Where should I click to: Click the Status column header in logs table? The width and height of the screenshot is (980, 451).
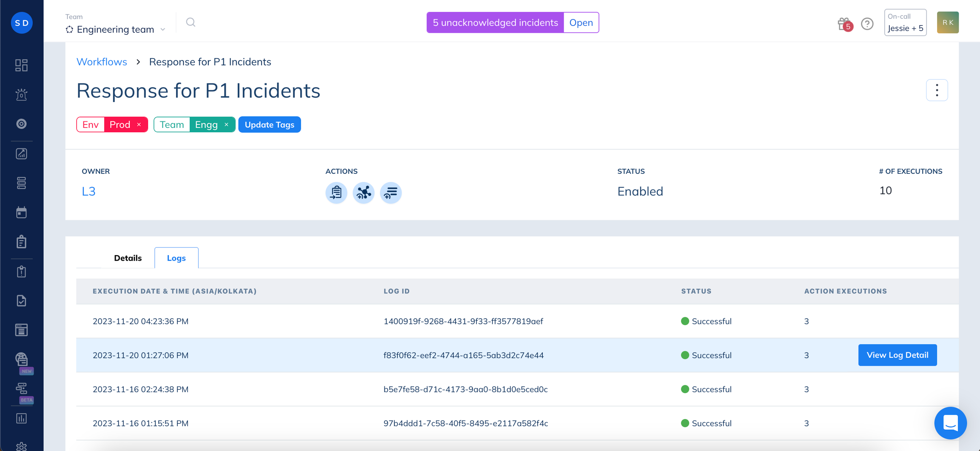(696, 291)
